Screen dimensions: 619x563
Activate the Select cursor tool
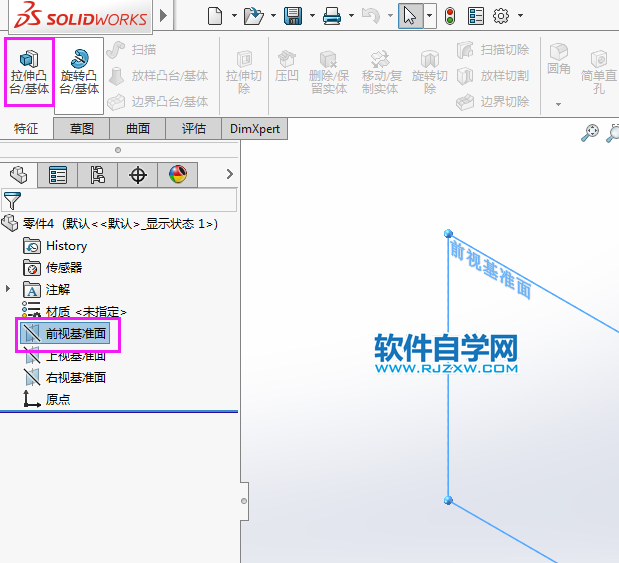(x=410, y=16)
